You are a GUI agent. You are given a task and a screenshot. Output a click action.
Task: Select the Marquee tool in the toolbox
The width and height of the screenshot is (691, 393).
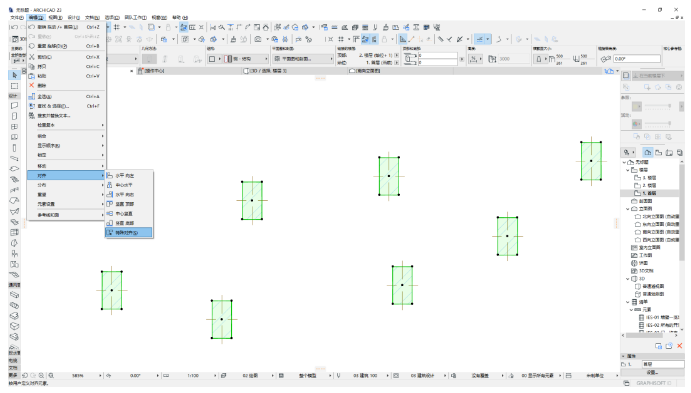[14, 86]
